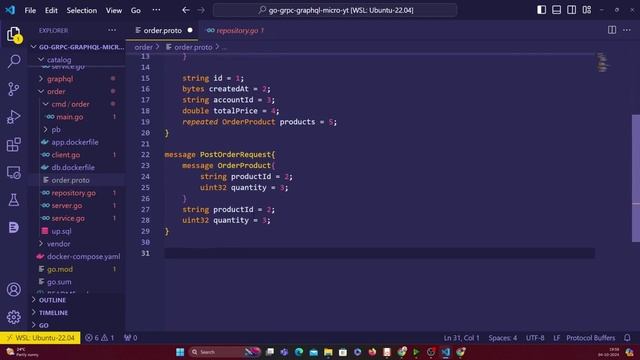Open the Remote Explorer view
This screenshot has height=360, width=640.
13,172
